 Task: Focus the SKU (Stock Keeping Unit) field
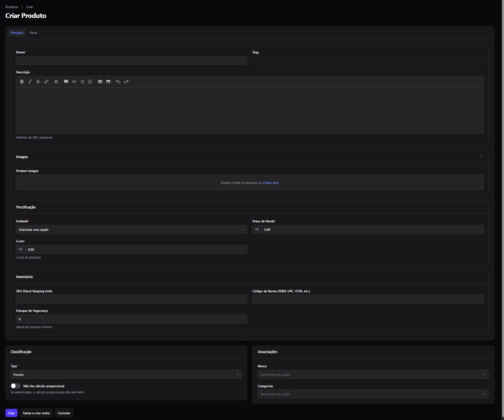coord(131,299)
